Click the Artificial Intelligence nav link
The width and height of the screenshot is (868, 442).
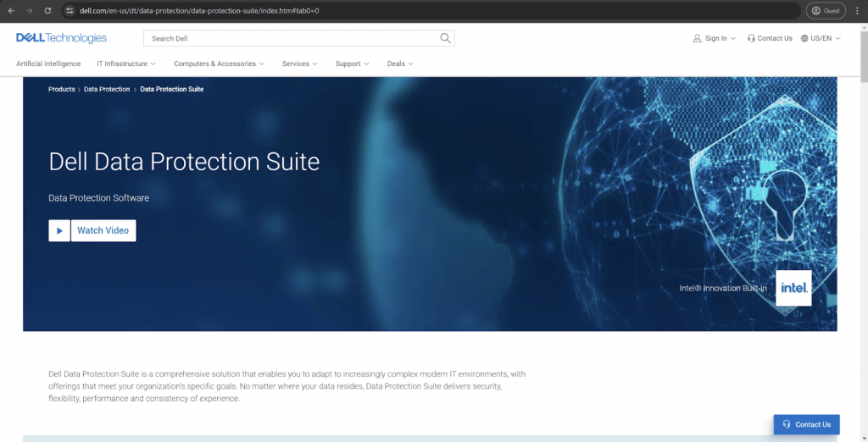point(48,64)
